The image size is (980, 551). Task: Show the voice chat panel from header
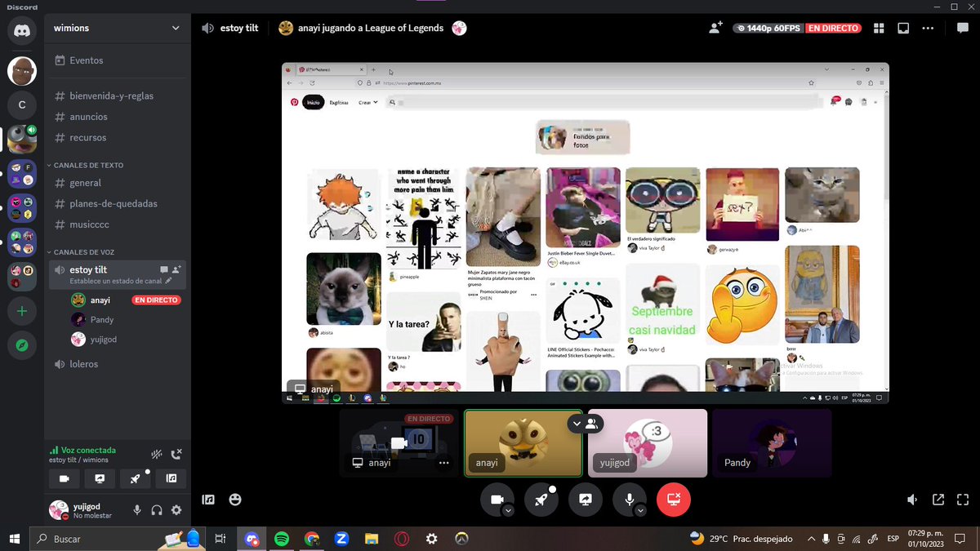click(x=963, y=28)
